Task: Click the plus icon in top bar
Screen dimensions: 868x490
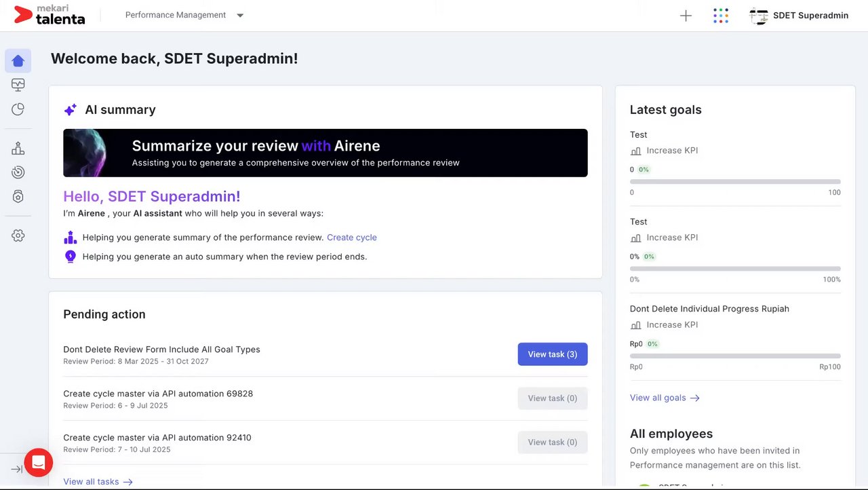Action: pos(686,16)
